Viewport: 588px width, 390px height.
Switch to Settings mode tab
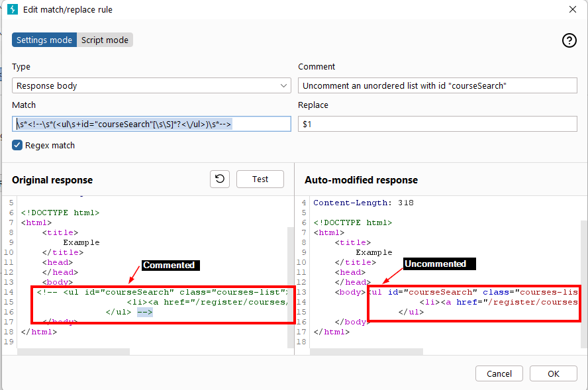(x=44, y=40)
